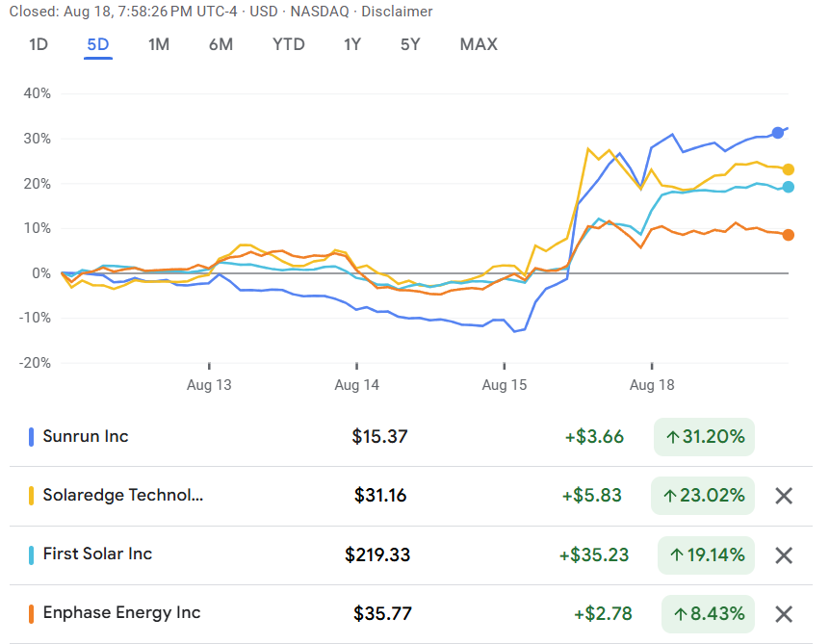830x644 pixels.
Task: Click the blue Sunrun endpoint dot on chart
Action: coord(778,133)
